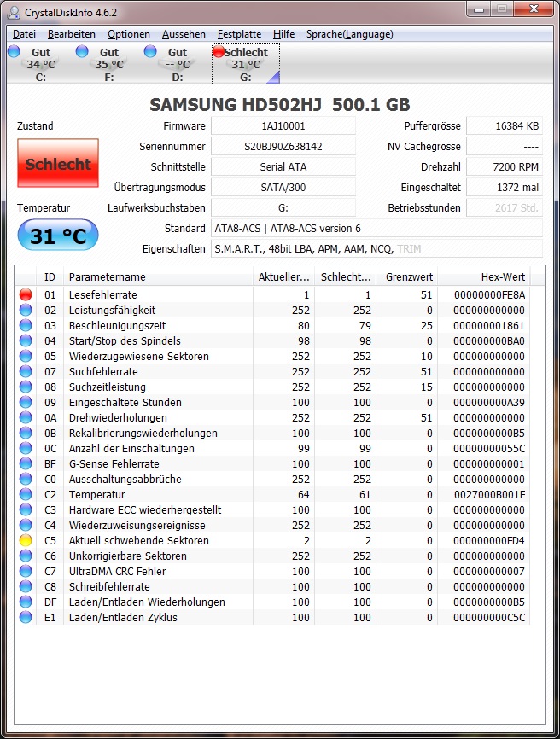Click the red Schlecht health status button

[58, 163]
